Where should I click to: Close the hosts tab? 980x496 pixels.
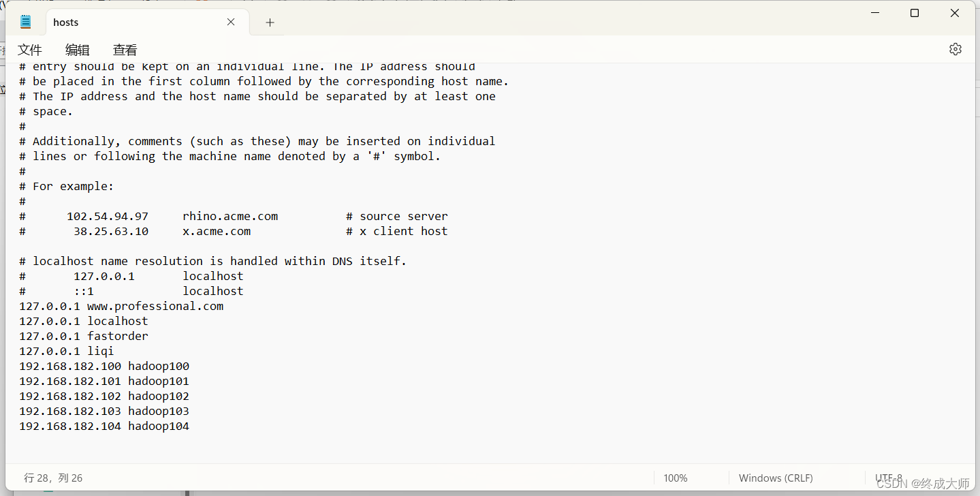[231, 22]
